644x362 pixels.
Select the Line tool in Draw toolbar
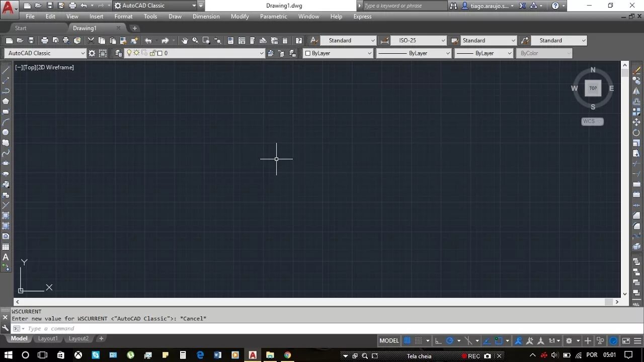[x=6, y=70]
